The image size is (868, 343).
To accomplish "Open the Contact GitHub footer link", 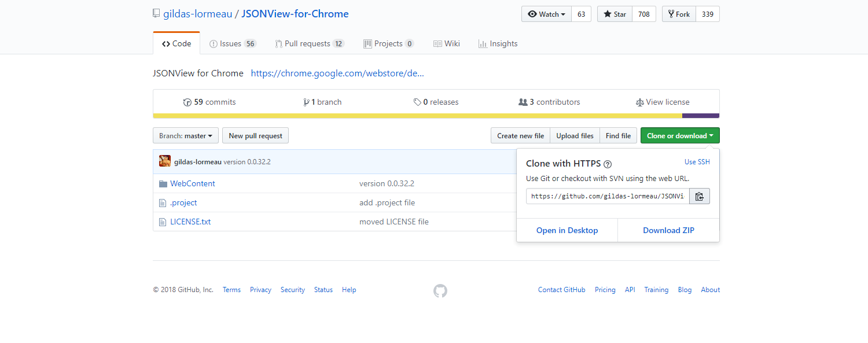I will pos(562,290).
